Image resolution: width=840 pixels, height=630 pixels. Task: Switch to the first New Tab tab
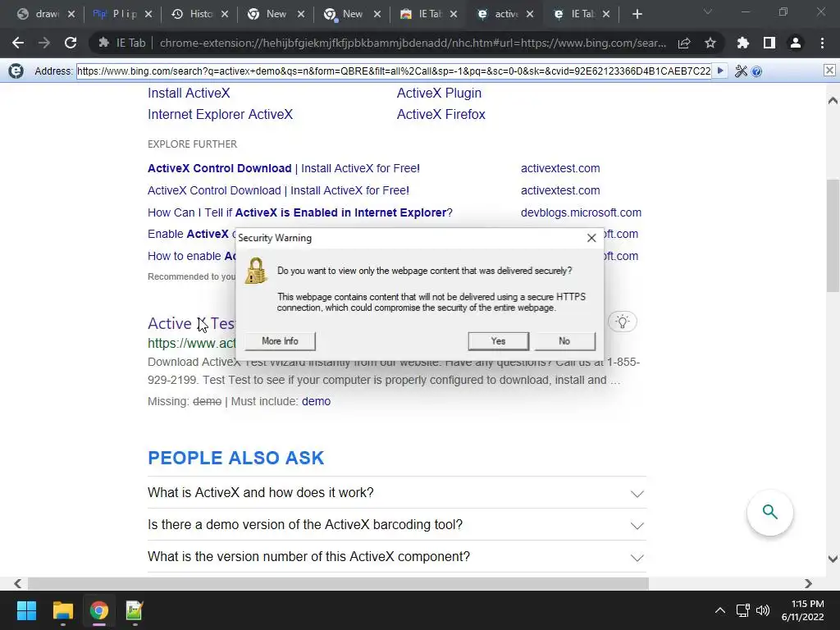275,14
